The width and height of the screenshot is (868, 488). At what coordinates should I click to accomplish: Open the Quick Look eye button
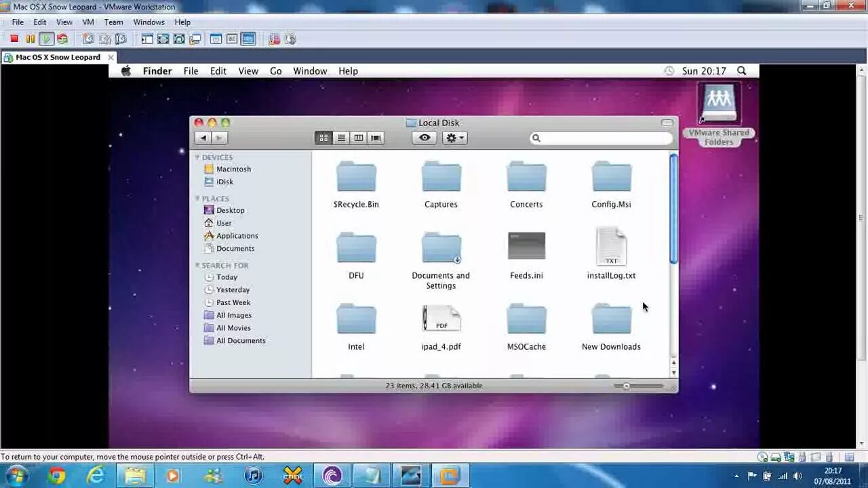[425, 138]
